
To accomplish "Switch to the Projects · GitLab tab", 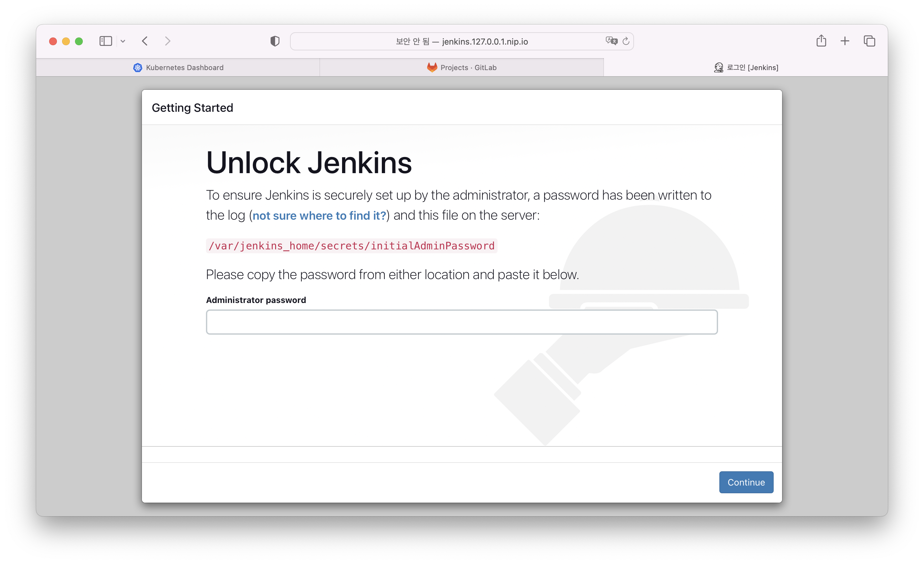I will pos(462,68).
